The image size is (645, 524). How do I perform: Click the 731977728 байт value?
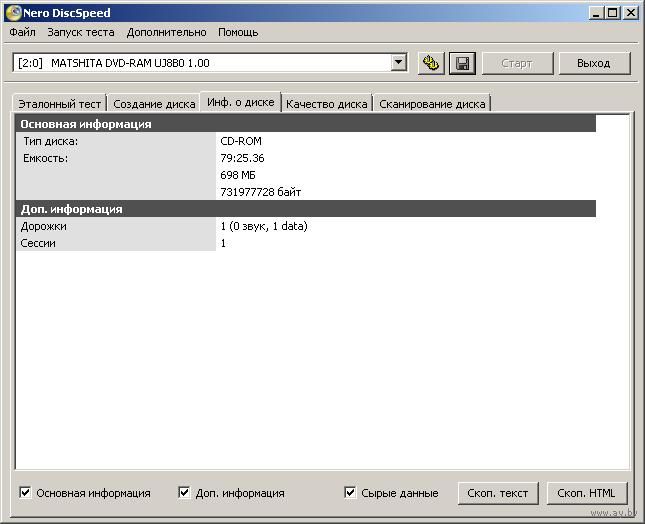(x=260, y=192)
